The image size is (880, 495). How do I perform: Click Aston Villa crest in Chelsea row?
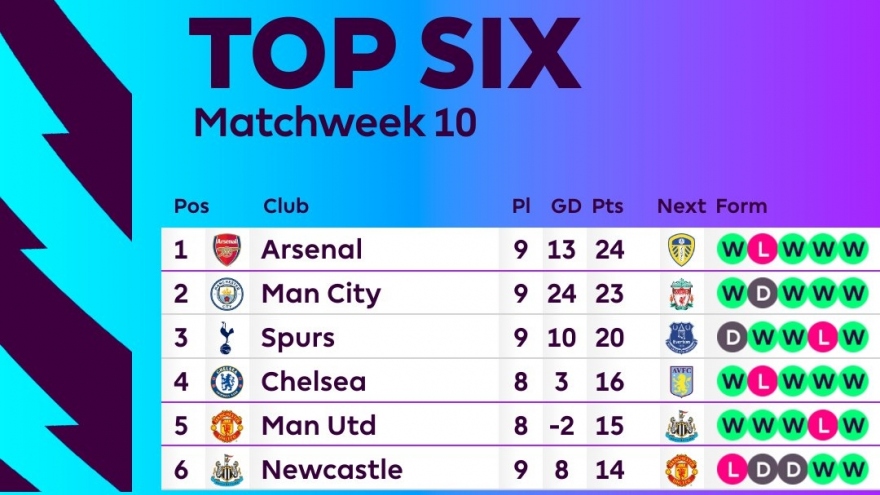point(682,382)
